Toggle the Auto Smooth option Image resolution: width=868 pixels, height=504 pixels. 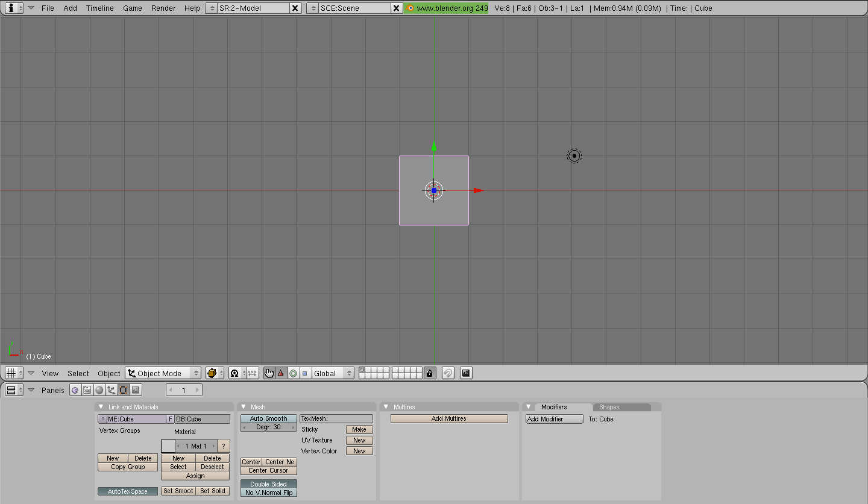(x=269, y=418)
